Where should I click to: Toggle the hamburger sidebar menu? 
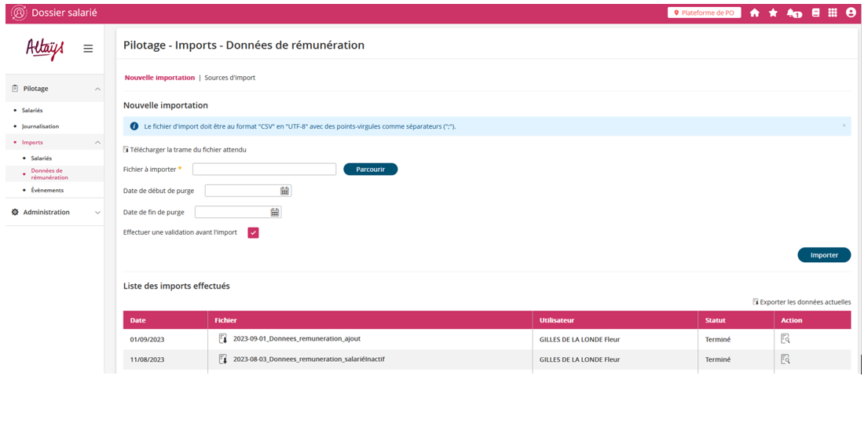pos(88,49)
